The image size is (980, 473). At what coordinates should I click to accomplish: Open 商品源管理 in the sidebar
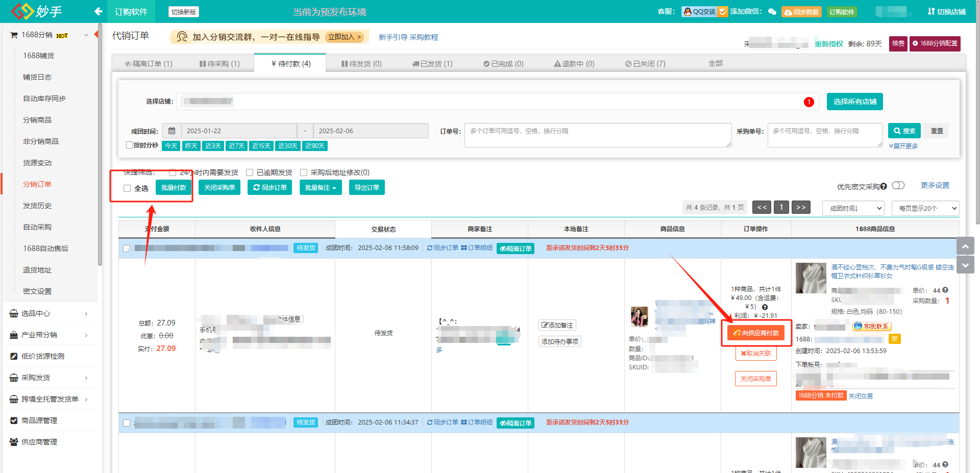(39, 420)
